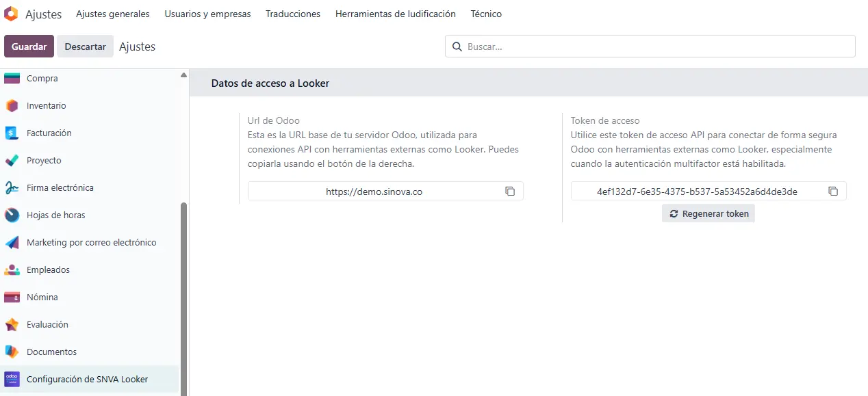Open the Firma electrónica settings icon
This screenshot has height=396, width=868.
(x=12, y=188)
